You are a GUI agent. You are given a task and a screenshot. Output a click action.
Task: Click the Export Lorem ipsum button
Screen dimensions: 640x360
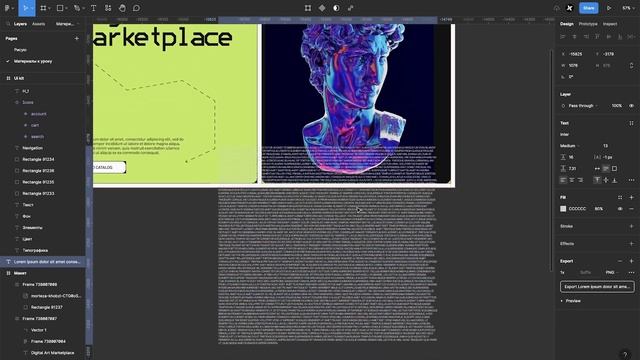click(x=597, y=287)
